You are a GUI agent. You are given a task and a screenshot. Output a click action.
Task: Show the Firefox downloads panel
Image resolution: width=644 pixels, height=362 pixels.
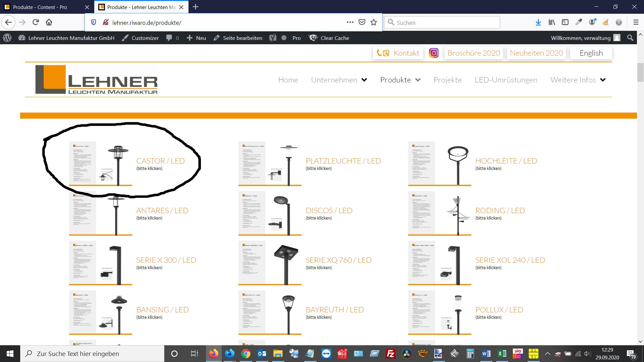point(538,22)
